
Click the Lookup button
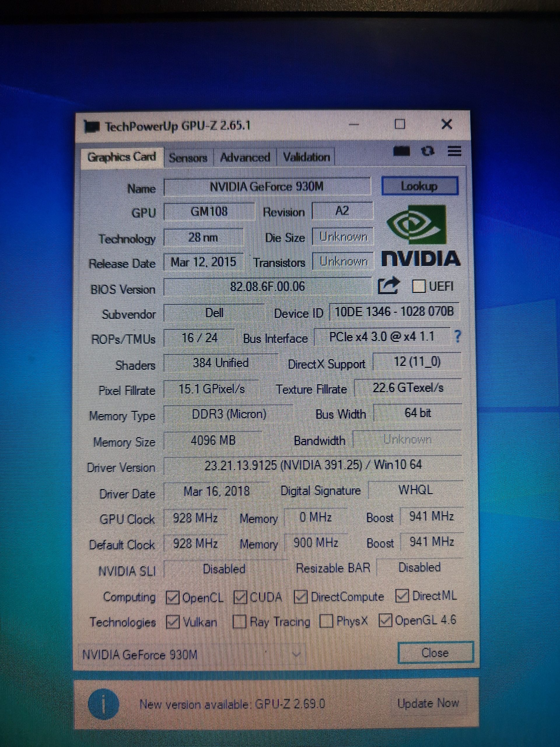420,186
